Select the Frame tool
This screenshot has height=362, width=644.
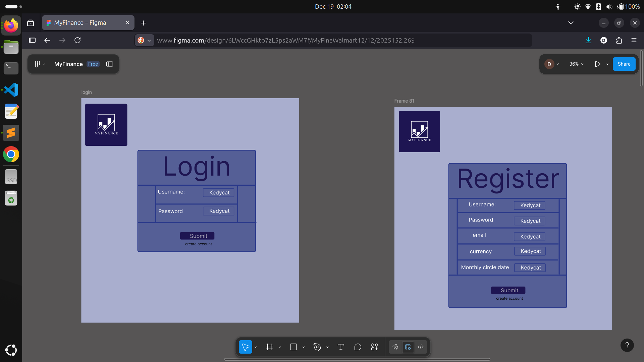coord(270,347)
